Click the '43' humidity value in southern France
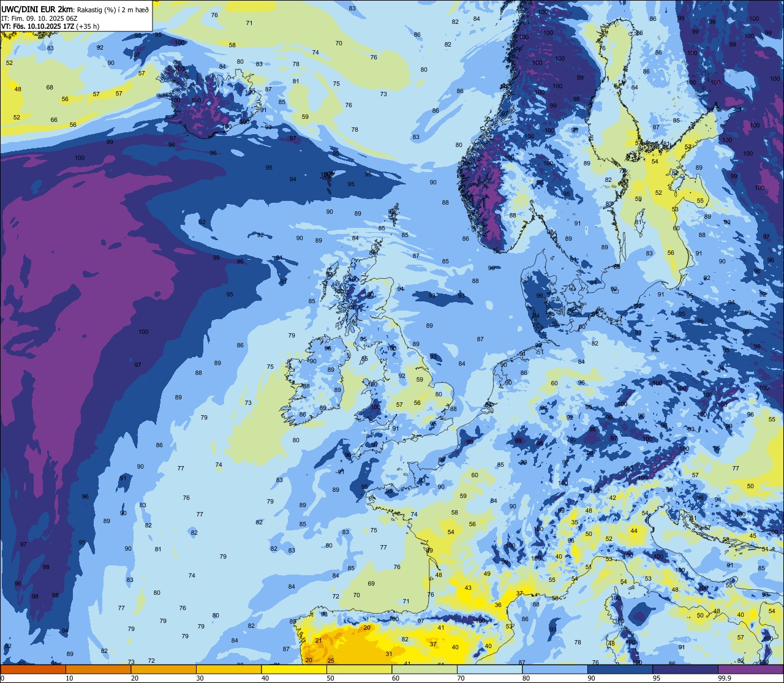The image size is (784, 683). coord(468,587)
